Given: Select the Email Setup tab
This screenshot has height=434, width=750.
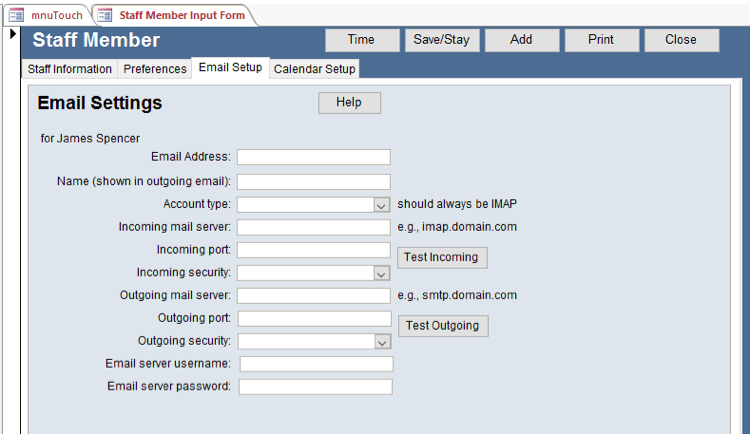Looking at the screenshot, I should click(230, 67).
